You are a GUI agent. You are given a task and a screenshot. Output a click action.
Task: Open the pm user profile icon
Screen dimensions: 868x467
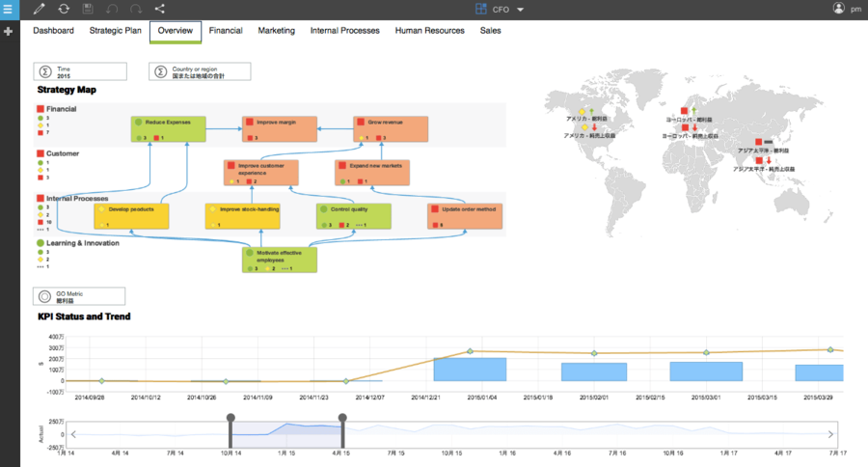tap(838, 9)
